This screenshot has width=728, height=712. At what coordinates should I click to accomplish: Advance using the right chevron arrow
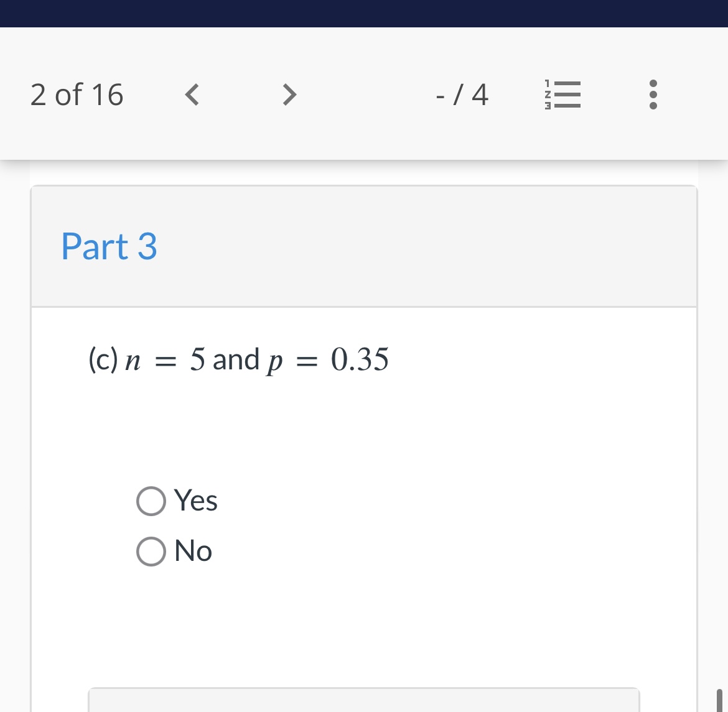288,95
